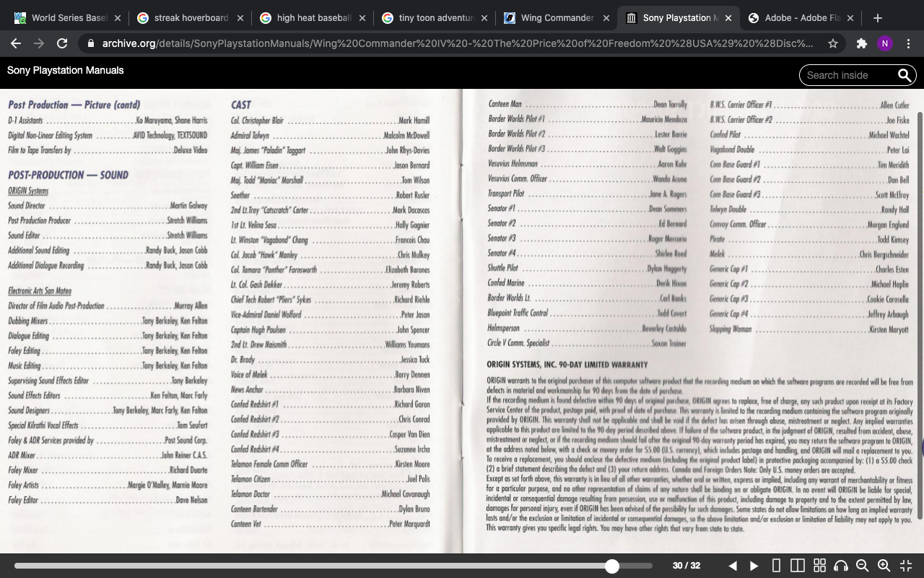Flip to the next page

coord(754,566)
